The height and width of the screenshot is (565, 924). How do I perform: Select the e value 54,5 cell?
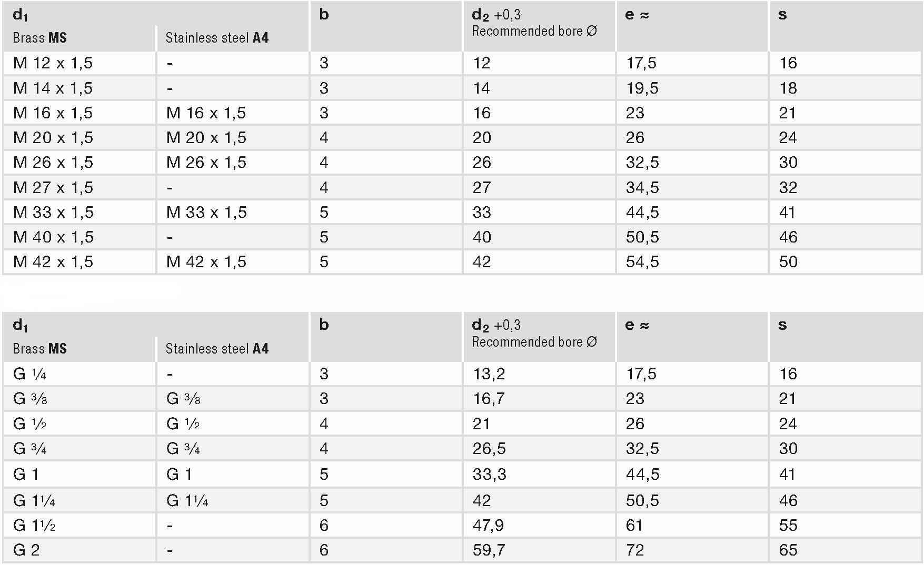pyautogui.click(x=692, y=262)
